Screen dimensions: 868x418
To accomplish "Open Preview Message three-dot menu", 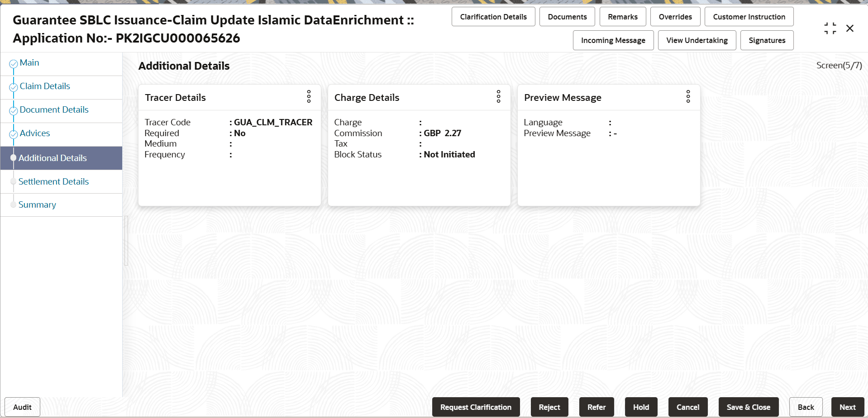I will (688, 96).
